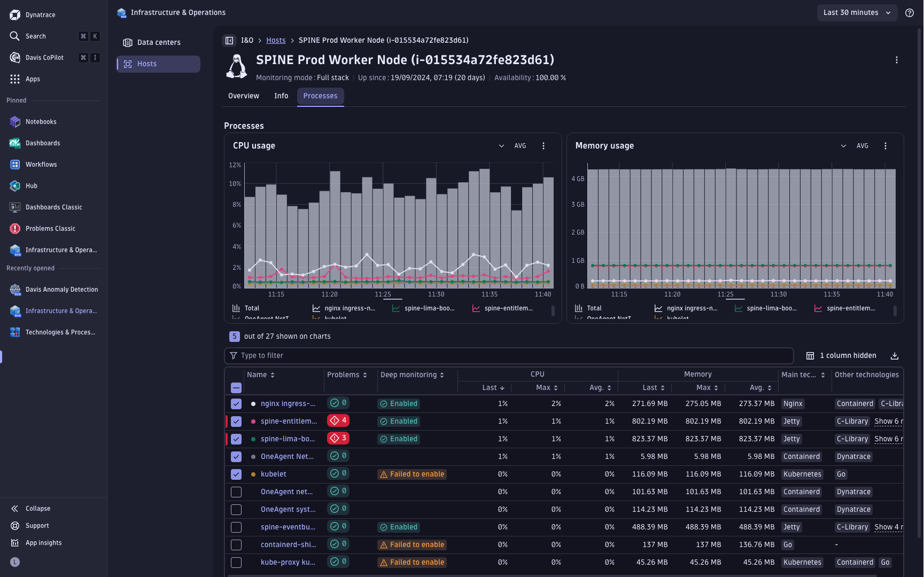Screen dimensions: 924x577
Task: Open pinned Infrastructure & Operations app
Action: pos(53,250)
